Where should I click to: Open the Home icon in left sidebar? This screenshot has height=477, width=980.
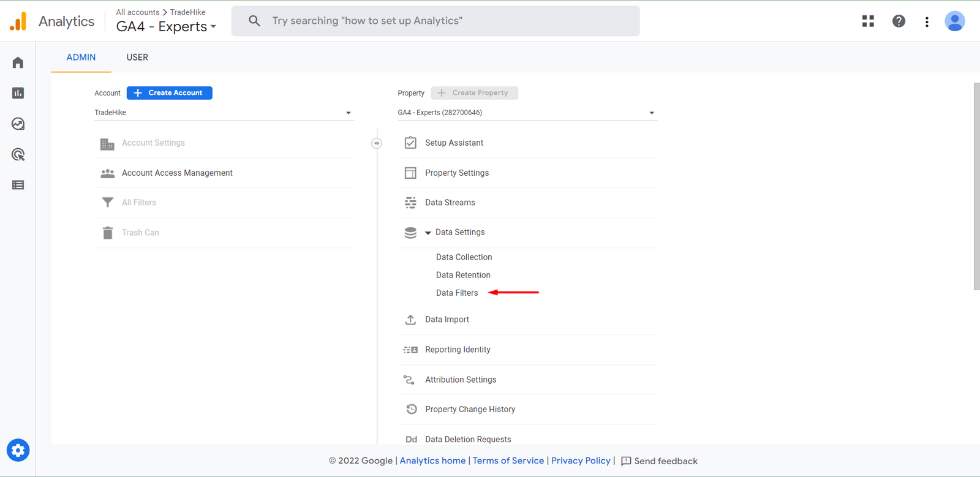tap(18, 62)
